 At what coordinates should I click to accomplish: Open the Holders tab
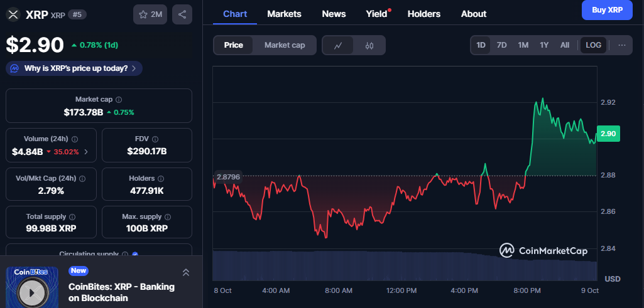coord(423,14)
